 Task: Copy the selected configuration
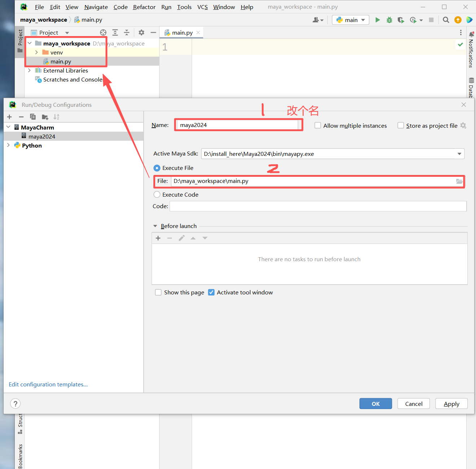(x=33, y=117)
